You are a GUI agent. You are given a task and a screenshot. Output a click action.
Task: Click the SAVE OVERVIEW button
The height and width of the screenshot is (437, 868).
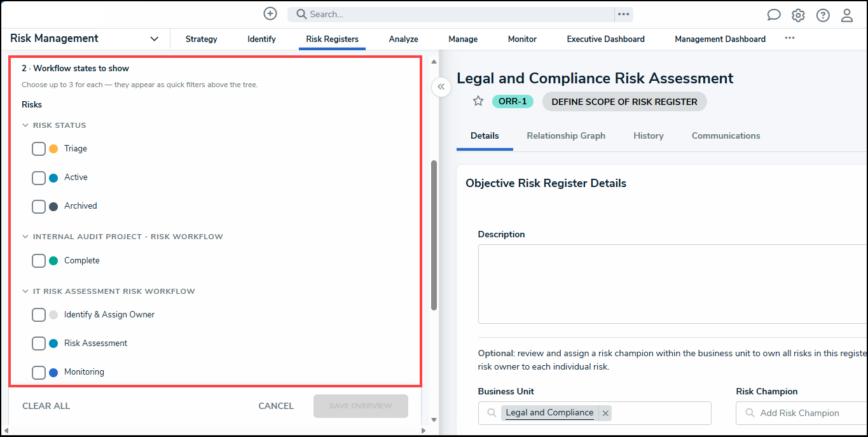click(x=361, y=406)
